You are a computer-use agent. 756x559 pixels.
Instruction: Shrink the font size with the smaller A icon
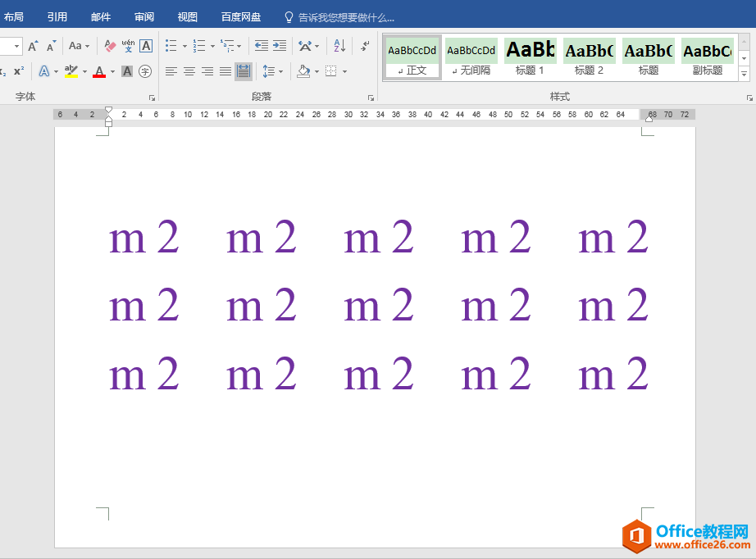(x=51, y=46)
